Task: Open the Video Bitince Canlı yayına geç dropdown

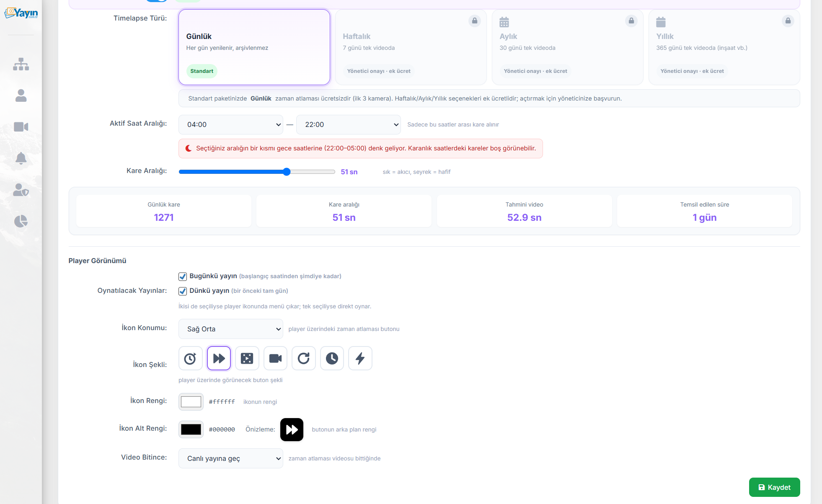Action: [x=231, y=458]
